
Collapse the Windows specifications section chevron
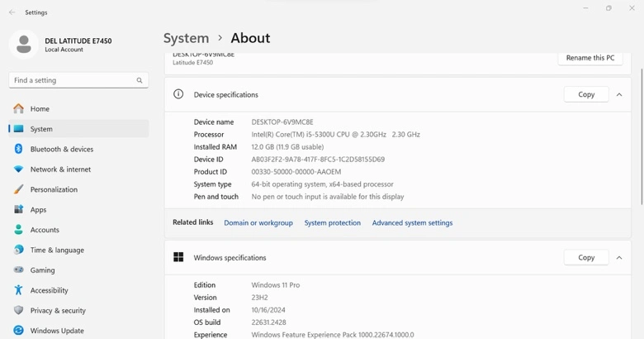619,257
